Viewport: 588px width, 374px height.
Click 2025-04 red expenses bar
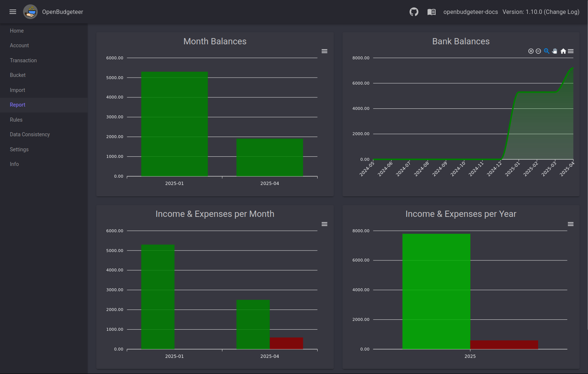286,343
